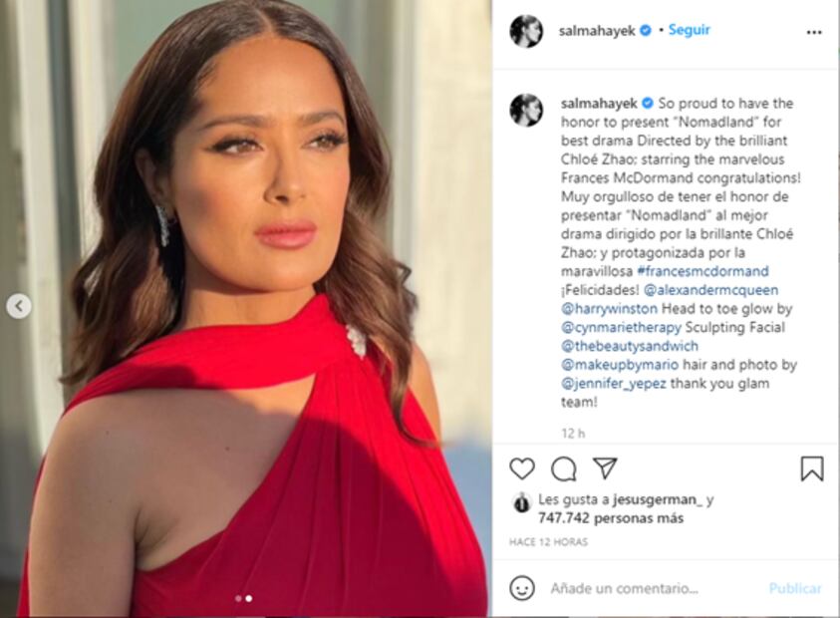View the 747.742 personas más likes list
Viewport: 840px width, 618px height.
click(611, 518)
